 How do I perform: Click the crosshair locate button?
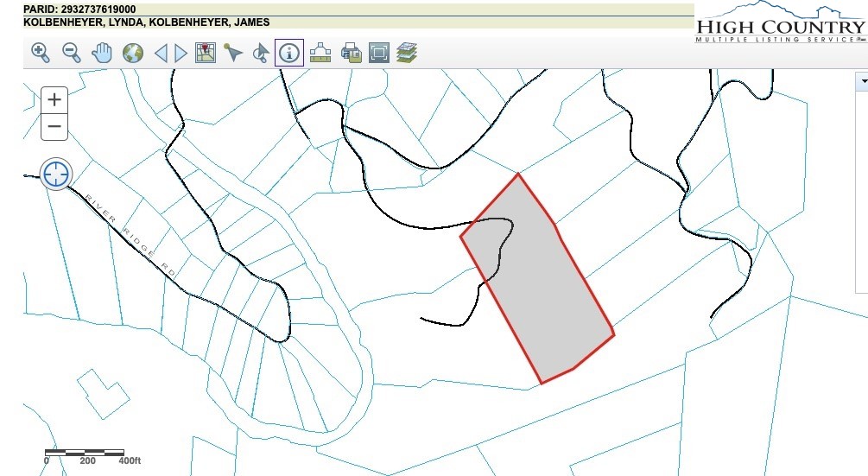[56, 175]
